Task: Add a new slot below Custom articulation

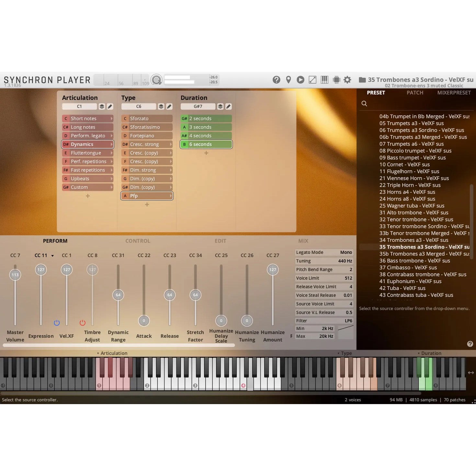Action: tap(88, 196)
